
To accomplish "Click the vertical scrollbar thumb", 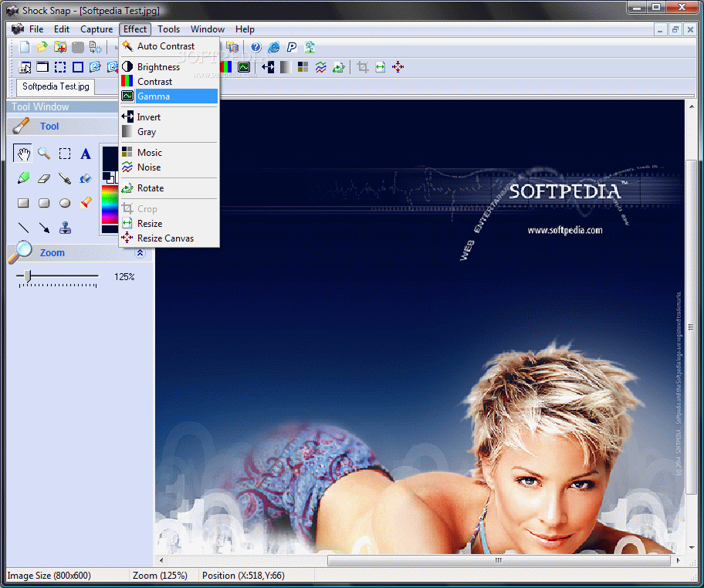I will click(692, 326).
